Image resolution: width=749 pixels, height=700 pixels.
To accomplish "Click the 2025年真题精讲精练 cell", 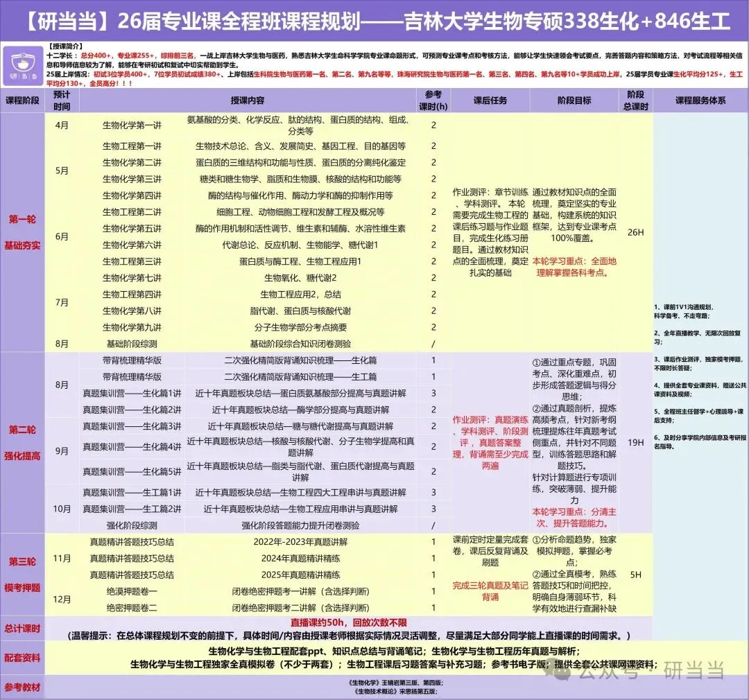I will [x=300, y=575].
